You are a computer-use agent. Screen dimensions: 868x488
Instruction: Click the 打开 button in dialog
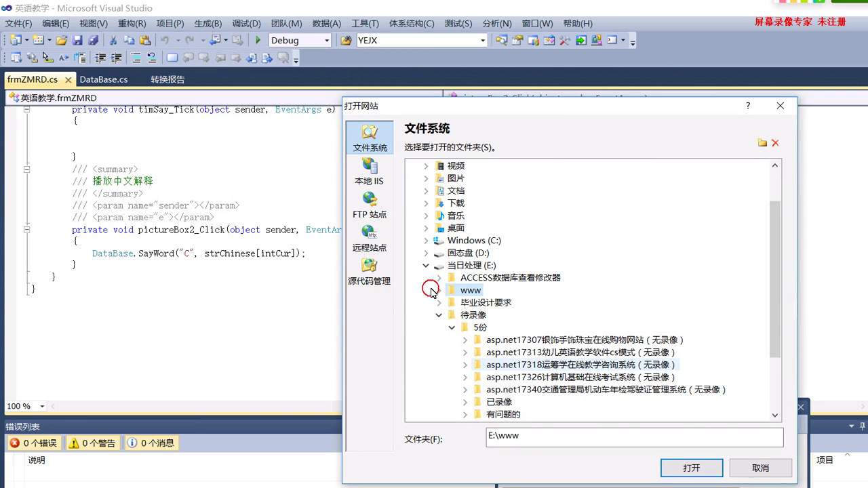[x=692, y=468]
